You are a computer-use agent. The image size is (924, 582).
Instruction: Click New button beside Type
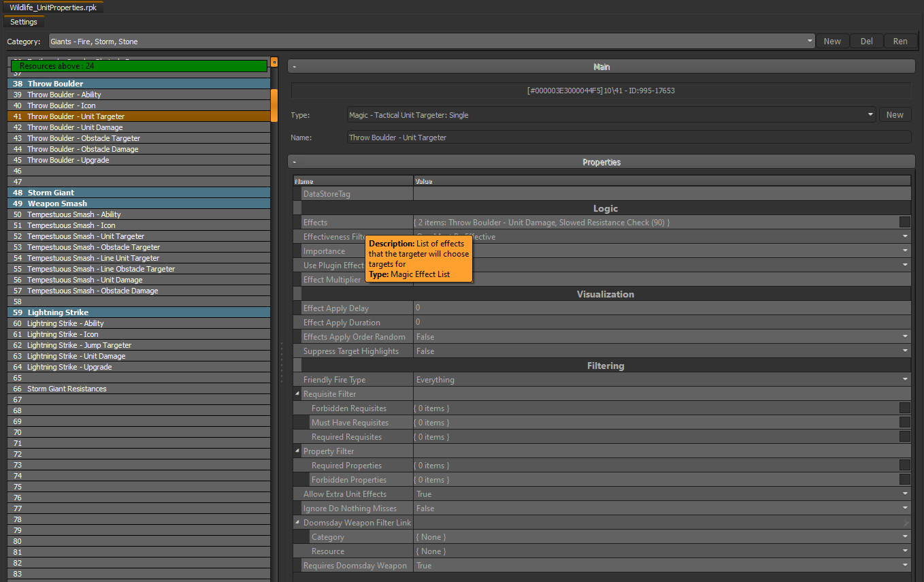(x=895, y=115)
